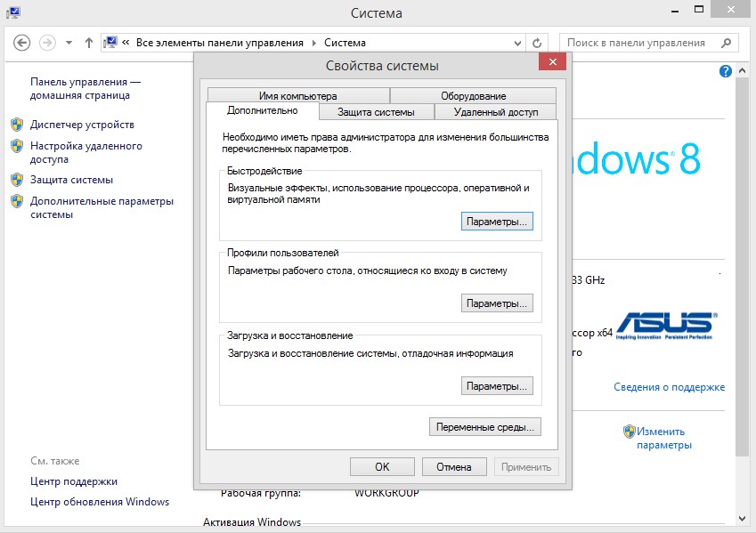Viewport: 756px width, 533px height.
Task: Open the blue help question mark icon
Action: coord(725,71)
